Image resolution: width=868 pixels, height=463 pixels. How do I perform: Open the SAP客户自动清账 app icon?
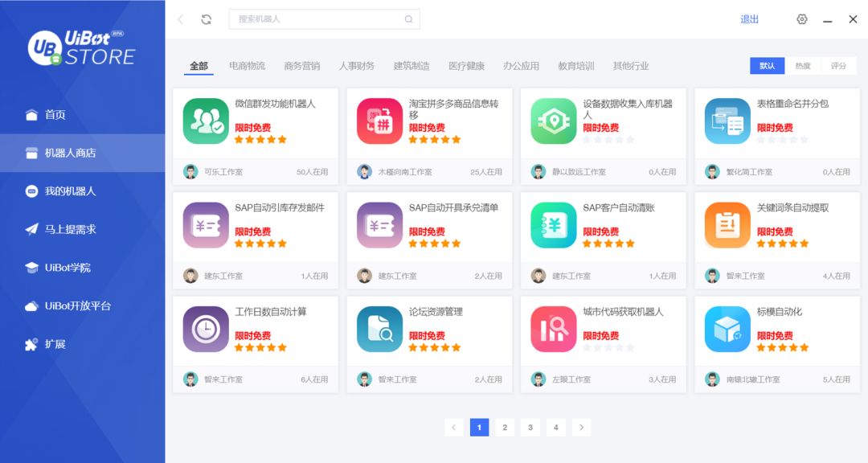554,225
